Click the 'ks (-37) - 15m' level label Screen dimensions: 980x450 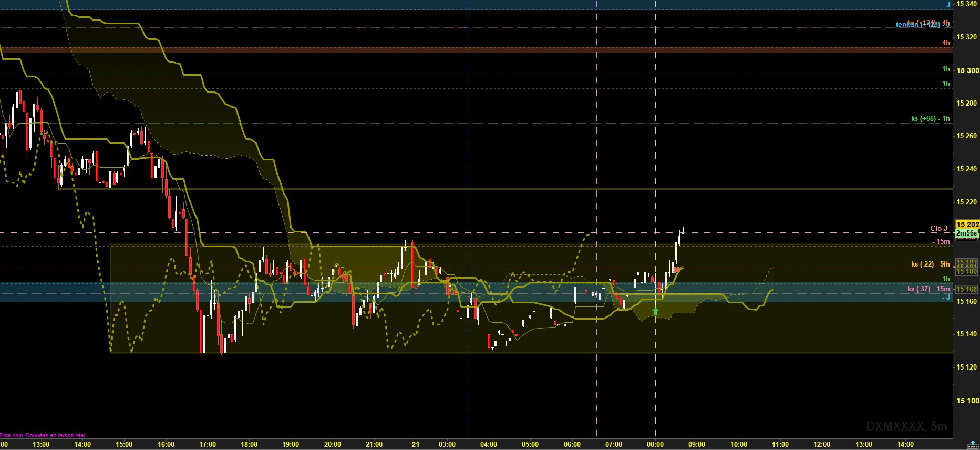point(929,289)
